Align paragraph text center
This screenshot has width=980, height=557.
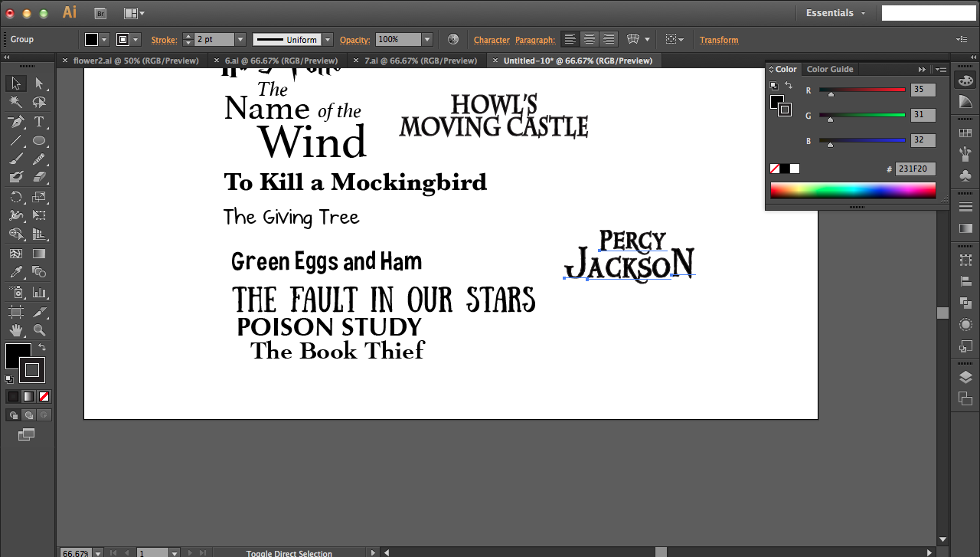tap(589, 39)
